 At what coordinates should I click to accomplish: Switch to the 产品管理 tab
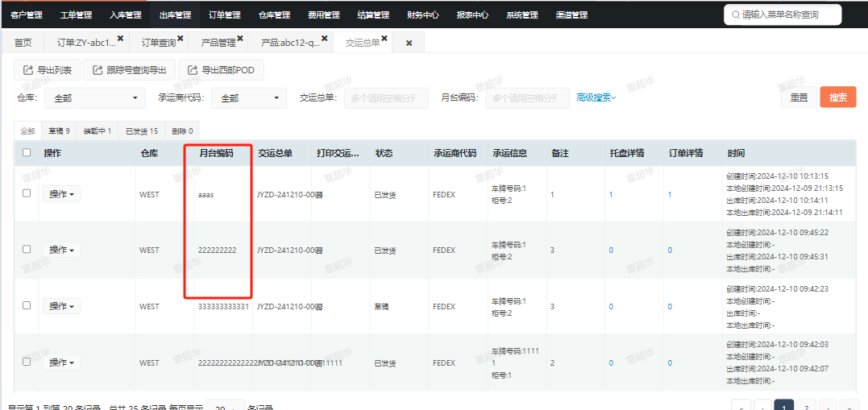218,43
